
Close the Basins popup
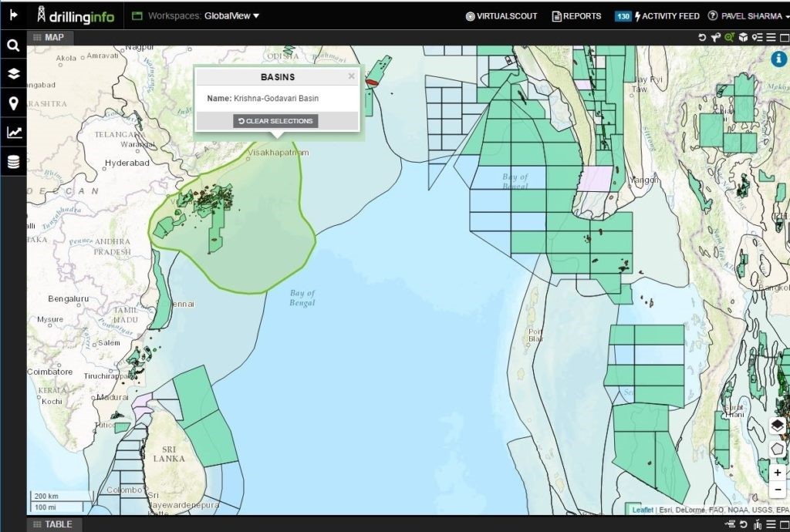tap(351, 76)
